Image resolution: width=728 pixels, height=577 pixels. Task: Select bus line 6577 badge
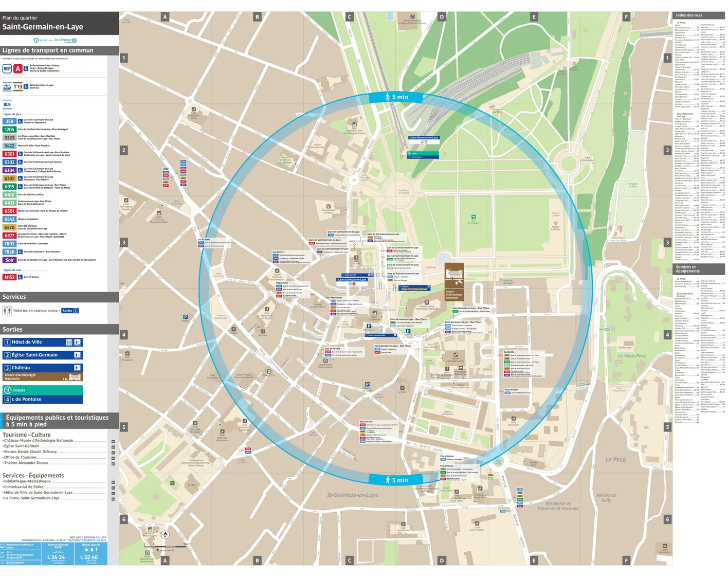(10, 236)
